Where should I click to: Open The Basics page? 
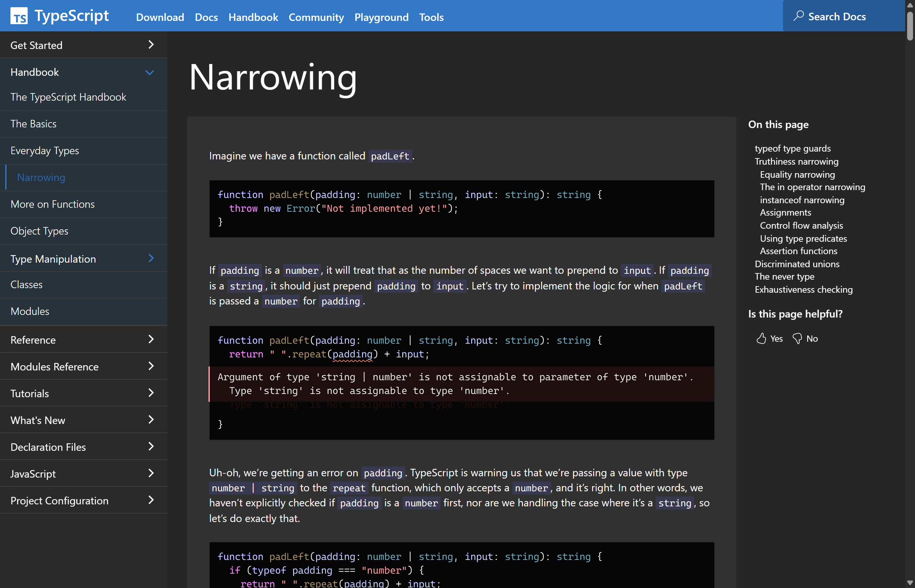pyautogui.click(x=34, y=123)
